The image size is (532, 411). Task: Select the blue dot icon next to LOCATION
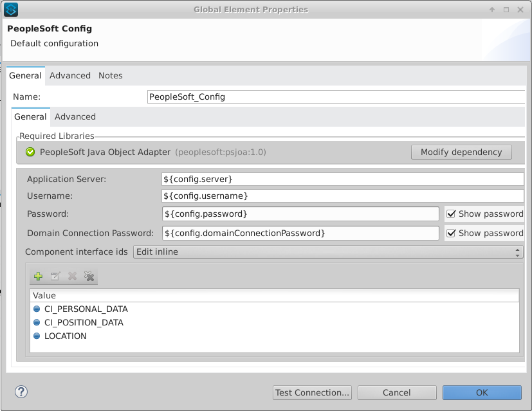[x=37, y=336]
